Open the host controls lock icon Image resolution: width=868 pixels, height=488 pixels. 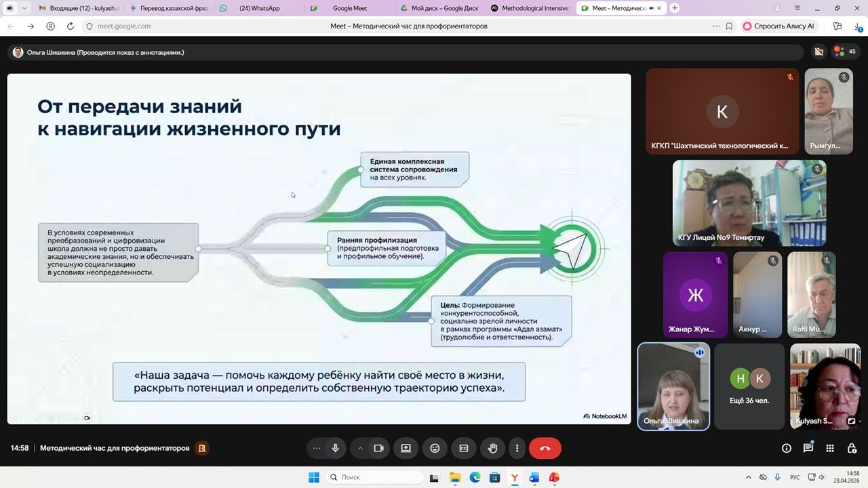[x=852, y=448]
